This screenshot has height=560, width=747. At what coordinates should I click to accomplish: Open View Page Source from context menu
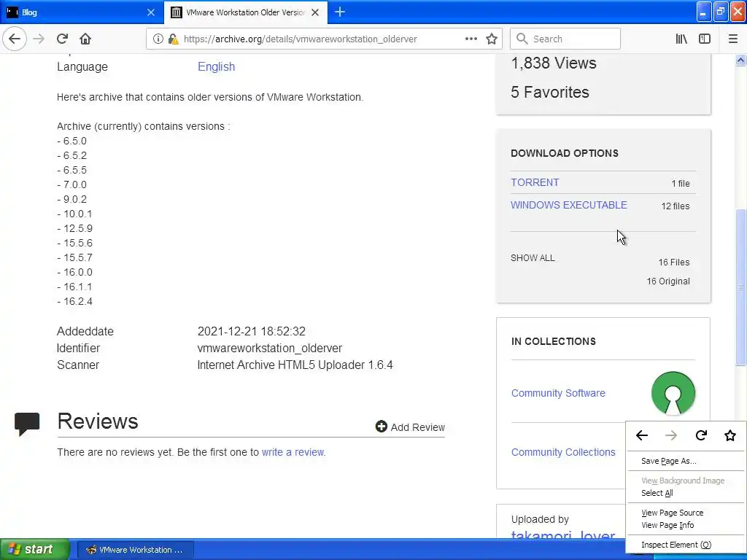pyautogui.click(x=672, y=513)
